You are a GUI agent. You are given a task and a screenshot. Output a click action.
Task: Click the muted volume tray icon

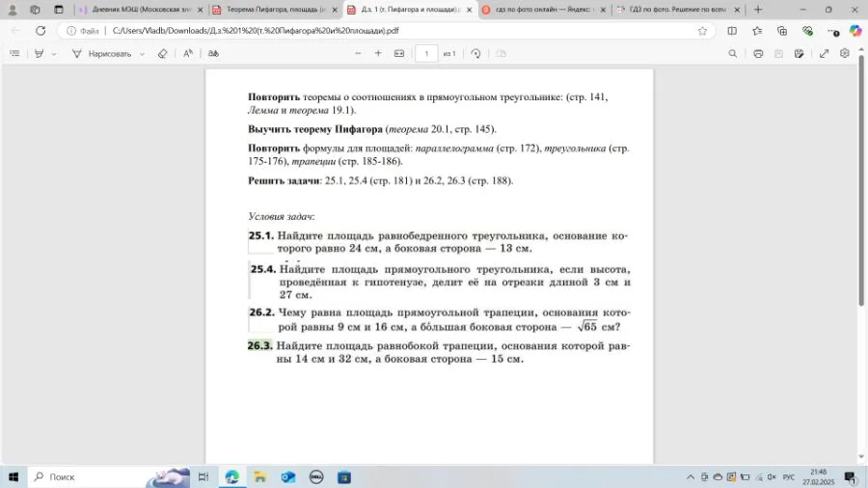click(x=772, y=477)
